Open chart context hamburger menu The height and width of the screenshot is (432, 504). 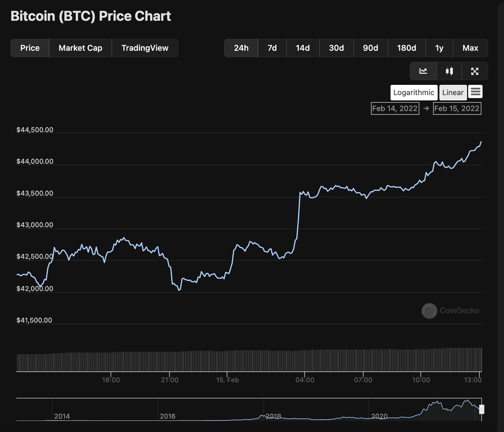475,92
